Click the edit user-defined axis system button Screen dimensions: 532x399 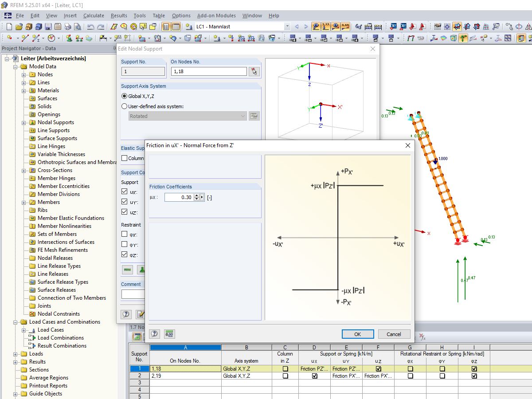tap(254, 116)
